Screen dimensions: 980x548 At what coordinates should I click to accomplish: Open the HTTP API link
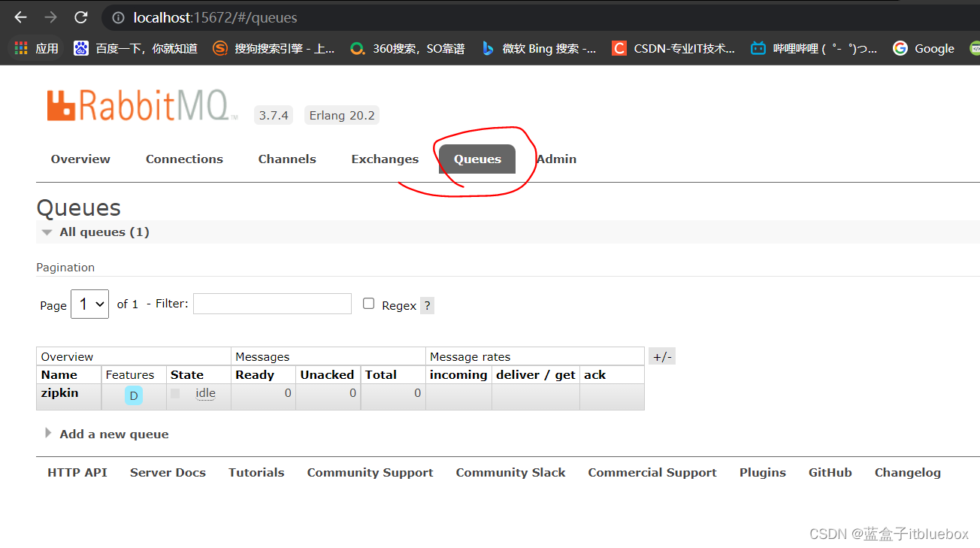click(77, 472)
